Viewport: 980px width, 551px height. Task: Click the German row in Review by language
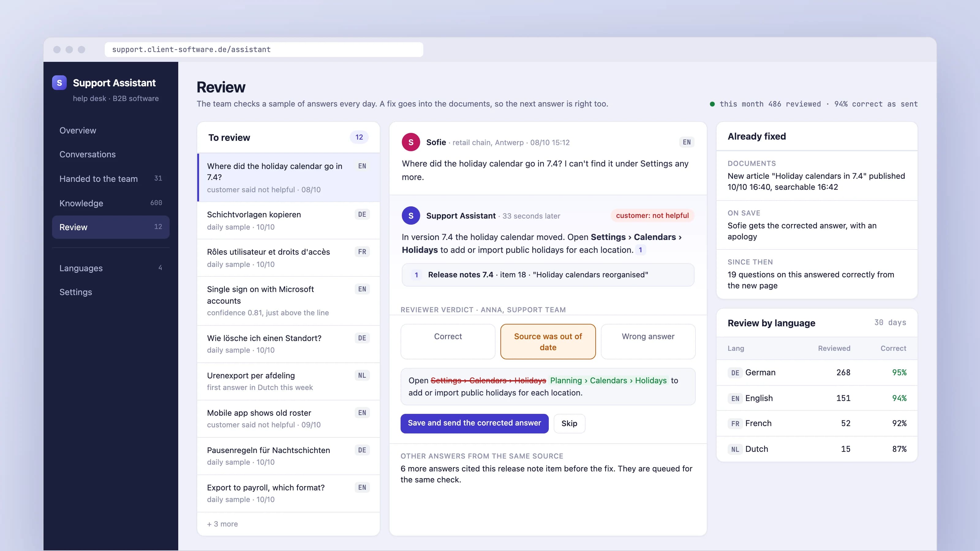point(817,373)
